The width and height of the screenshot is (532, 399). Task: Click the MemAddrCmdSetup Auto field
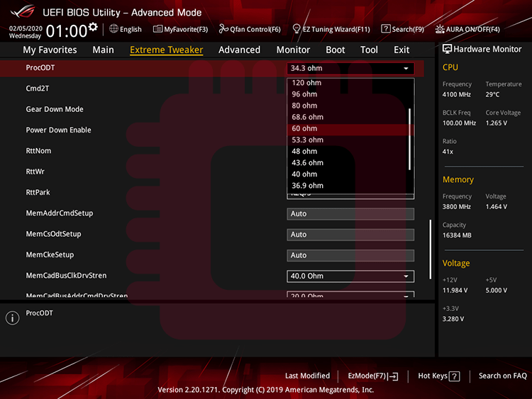350,214
